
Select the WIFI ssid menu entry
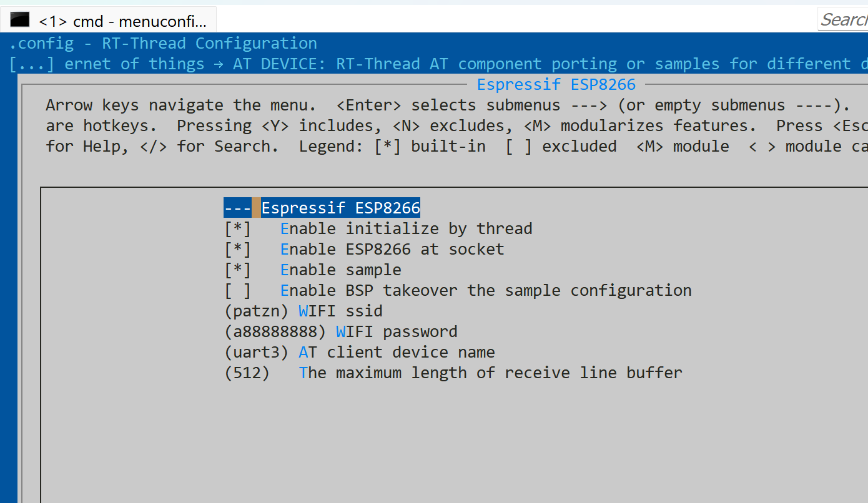340,311
